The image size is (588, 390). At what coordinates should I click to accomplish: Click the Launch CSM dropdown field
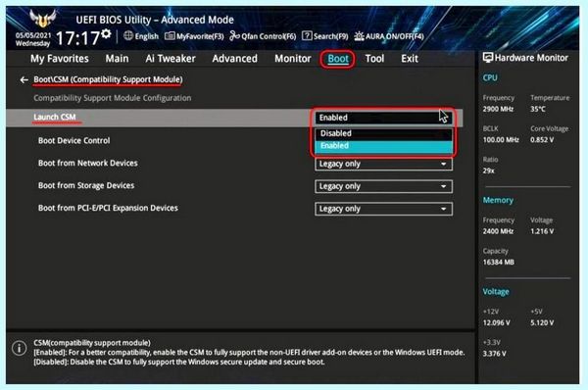(383, 118)
